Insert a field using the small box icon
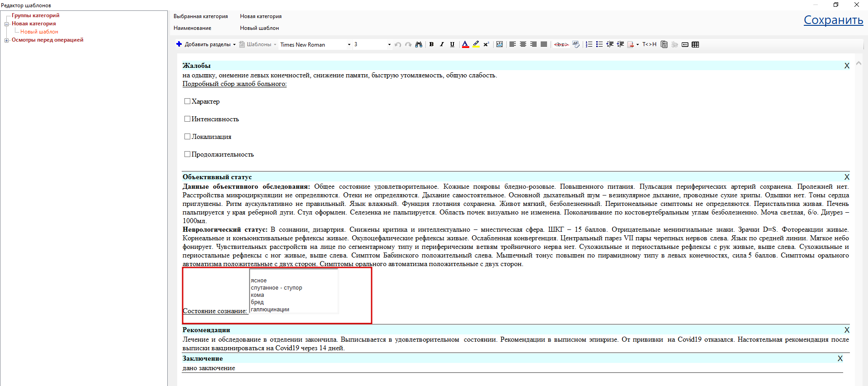 click(685, 44)
